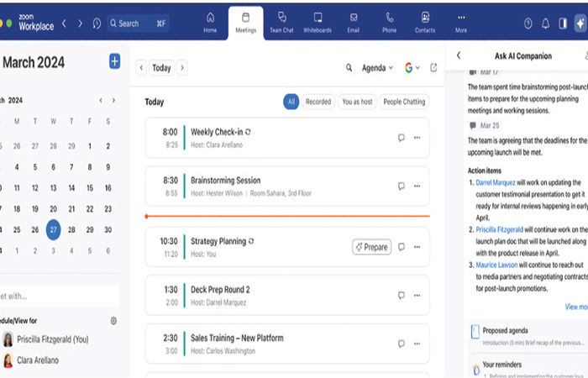Open the Contacts tab

pos(425,23)
